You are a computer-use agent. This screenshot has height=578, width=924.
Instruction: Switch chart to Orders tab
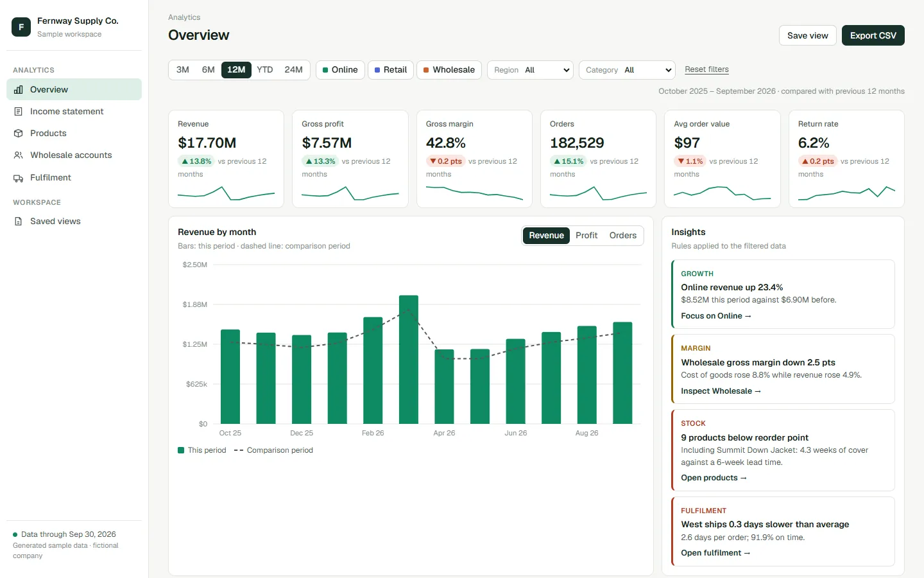[x=623, y=236]
